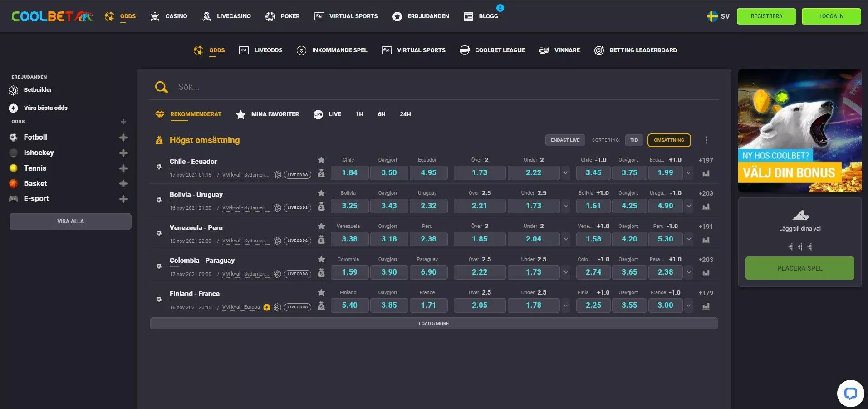
Task: Click betbuilder cube icon in Venezuela - Peru row
Action: [x=277, y=241]
